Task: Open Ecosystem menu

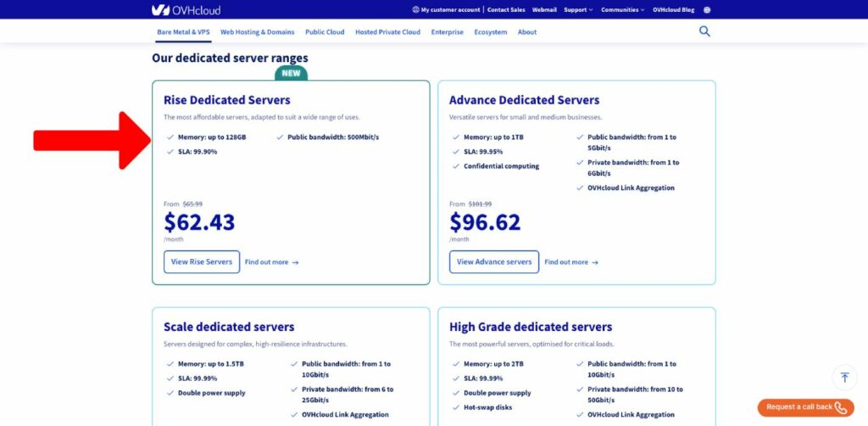Action: click(491, 32)
